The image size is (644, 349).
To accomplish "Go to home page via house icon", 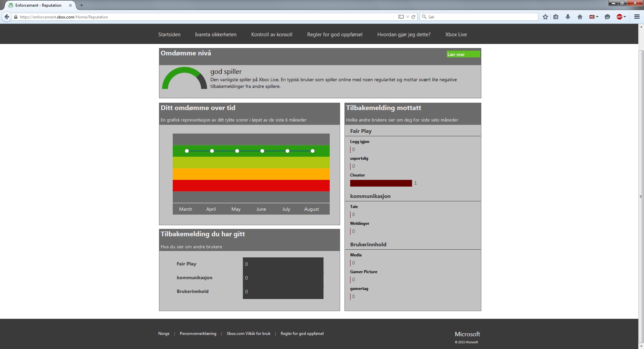I will (x=580, y=17).
